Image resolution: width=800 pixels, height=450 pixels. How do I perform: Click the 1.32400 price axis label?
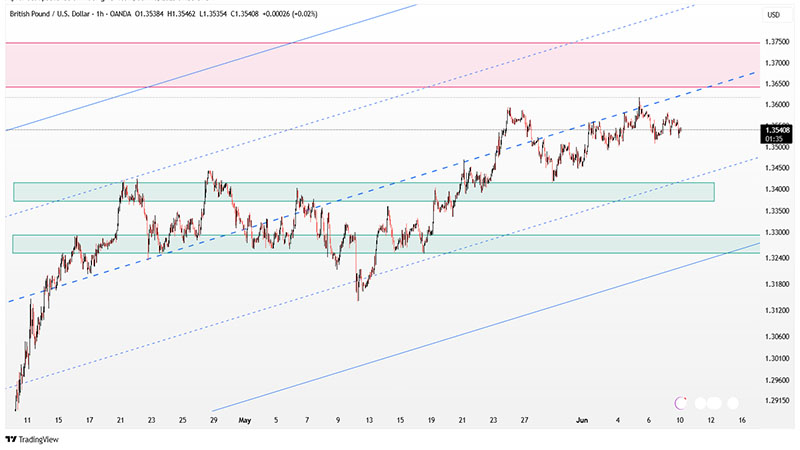tap(777, 258)
